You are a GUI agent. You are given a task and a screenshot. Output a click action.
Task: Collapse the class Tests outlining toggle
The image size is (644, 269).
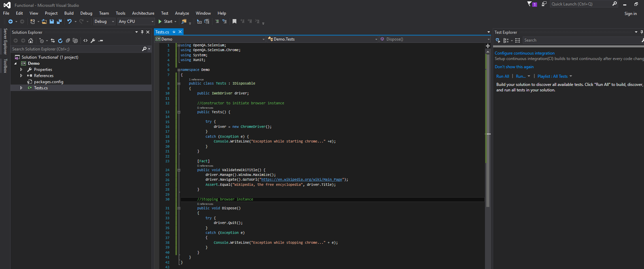point(179,84)
